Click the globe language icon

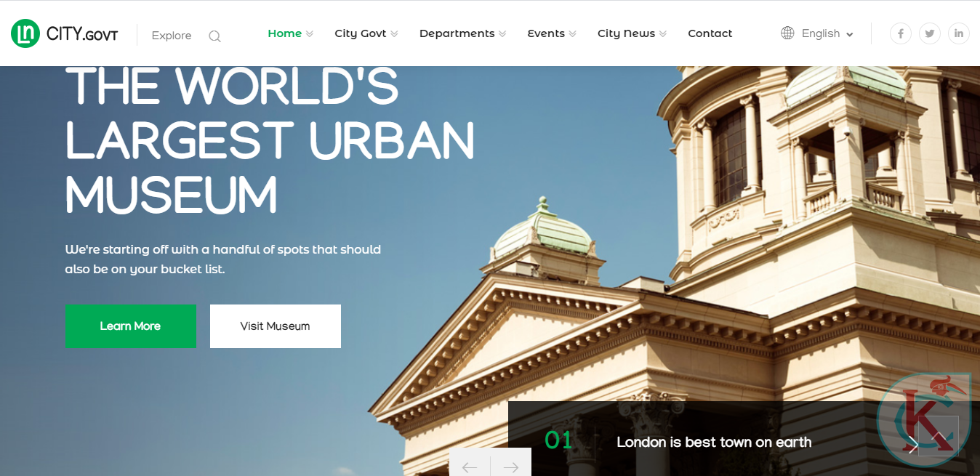point(787,33)
